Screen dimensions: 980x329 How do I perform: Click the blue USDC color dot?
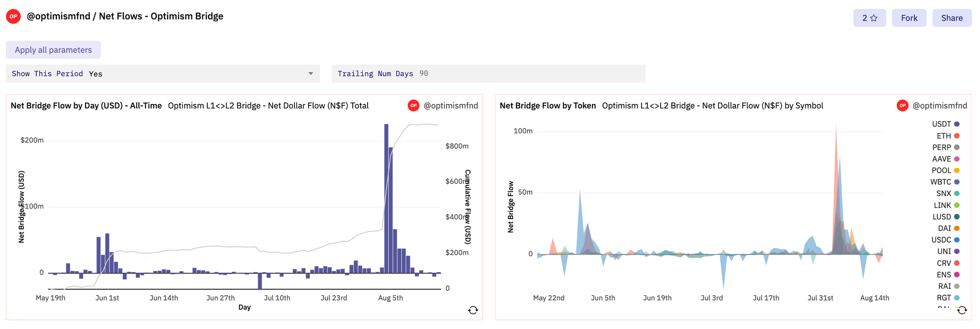point(956,240)
